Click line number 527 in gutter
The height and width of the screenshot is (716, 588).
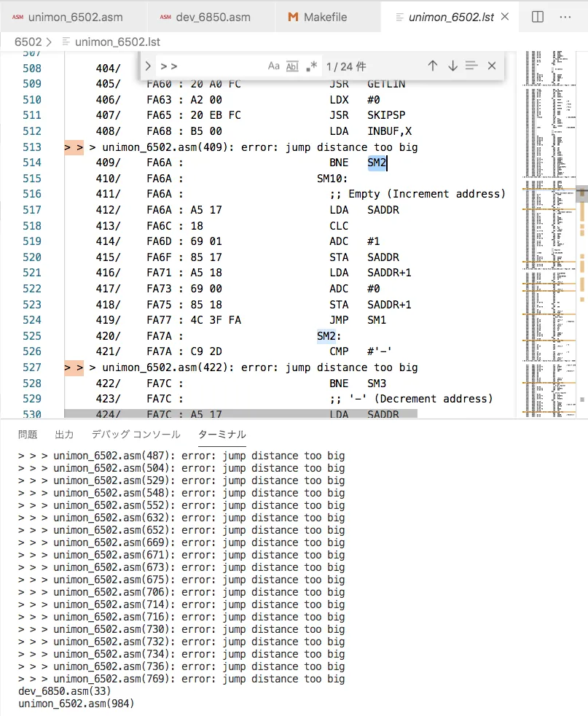(32, 367)
